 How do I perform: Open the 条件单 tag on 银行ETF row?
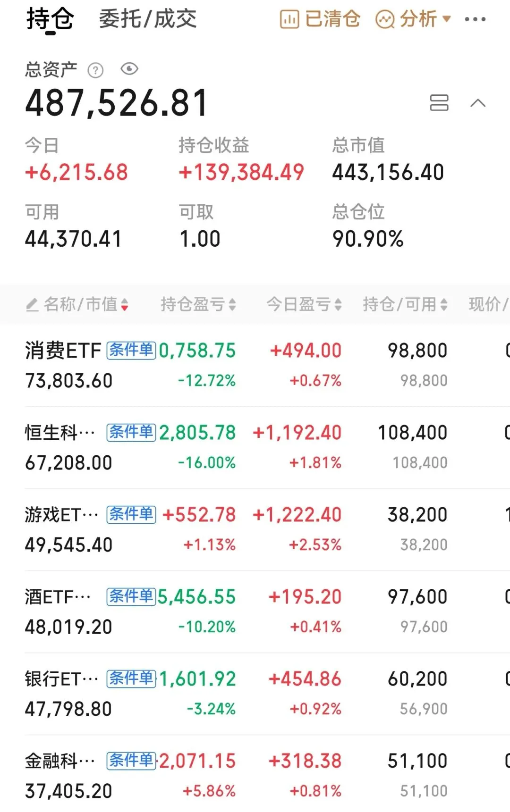coord(131,678)
